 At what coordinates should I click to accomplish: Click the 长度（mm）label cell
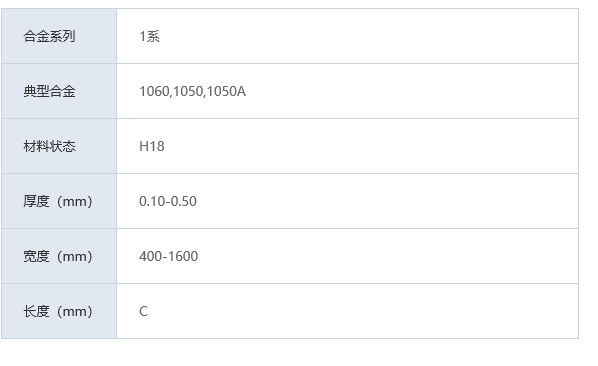pyautogui.click(x=59, y=311)
